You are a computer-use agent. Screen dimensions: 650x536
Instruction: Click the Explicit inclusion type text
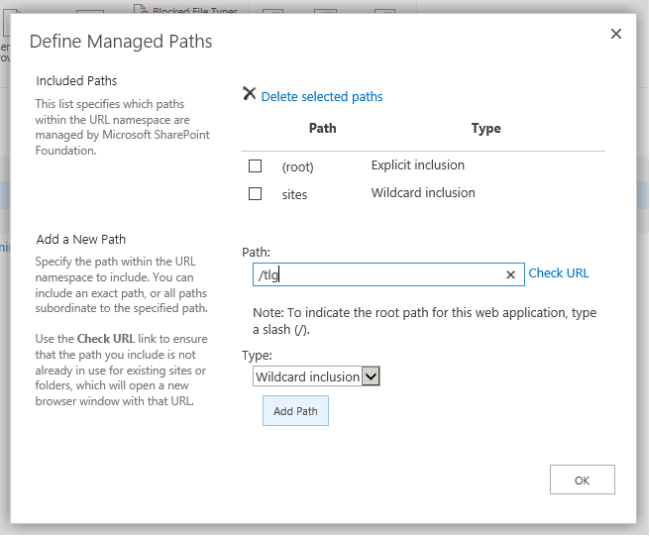(417, 165)
